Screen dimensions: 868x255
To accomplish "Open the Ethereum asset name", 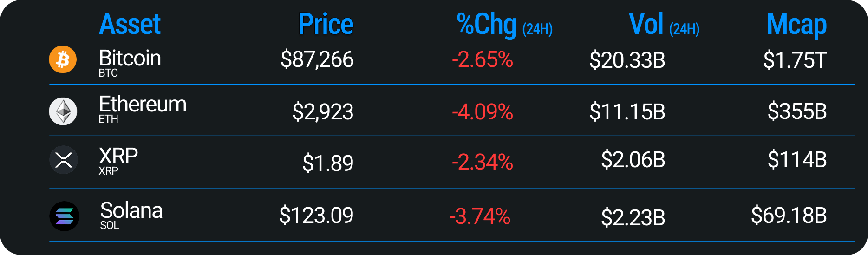I will click(143, 104).
